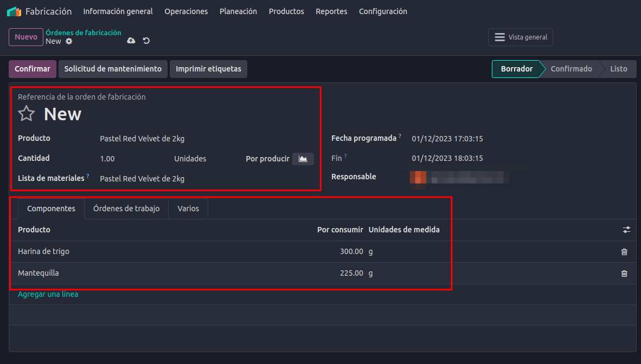Screen dimensions: 641x364
Task: Open Vista general overview button
Action: click(x=521, y=37)
